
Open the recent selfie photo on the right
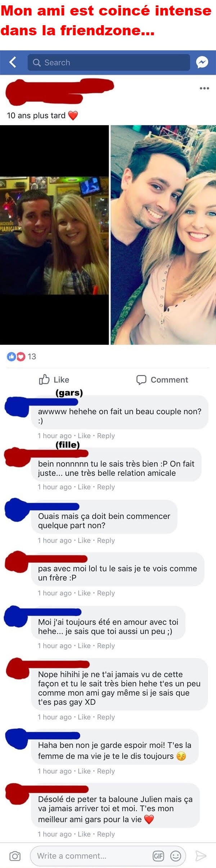163,235
